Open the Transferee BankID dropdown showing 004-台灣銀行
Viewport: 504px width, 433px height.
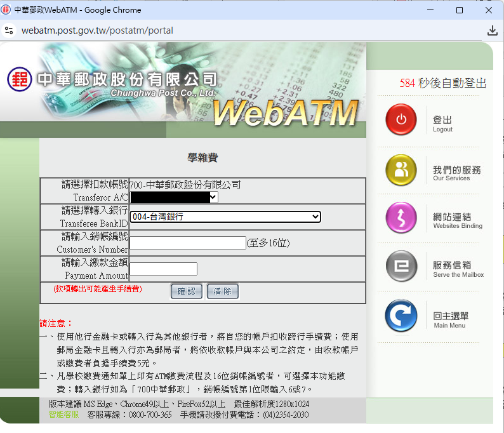tap(225, 216)
